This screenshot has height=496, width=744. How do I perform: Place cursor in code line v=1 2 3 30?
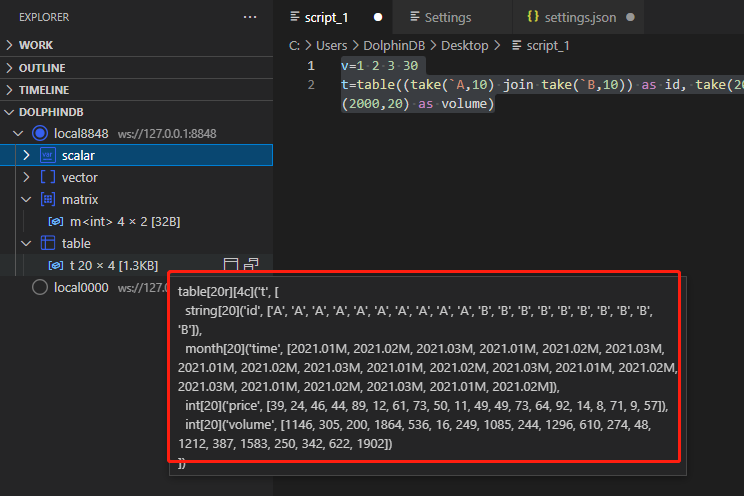[380, 66]
